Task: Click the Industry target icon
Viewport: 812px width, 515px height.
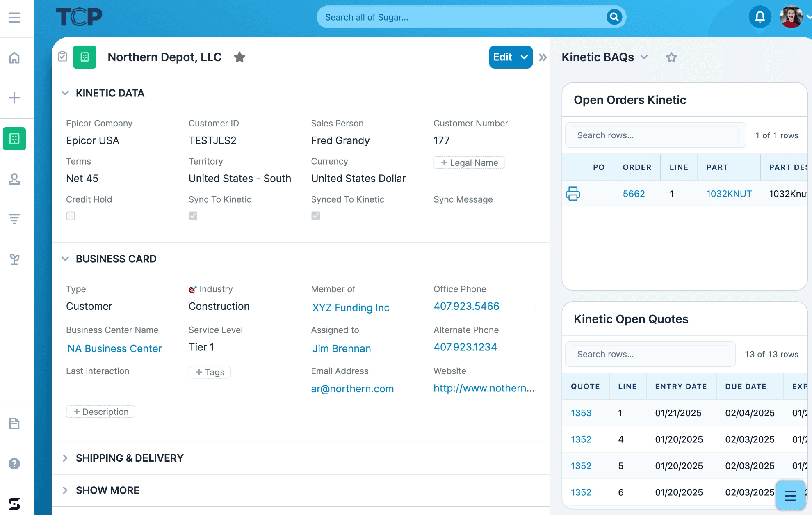Action: click(x=193, y=289)
